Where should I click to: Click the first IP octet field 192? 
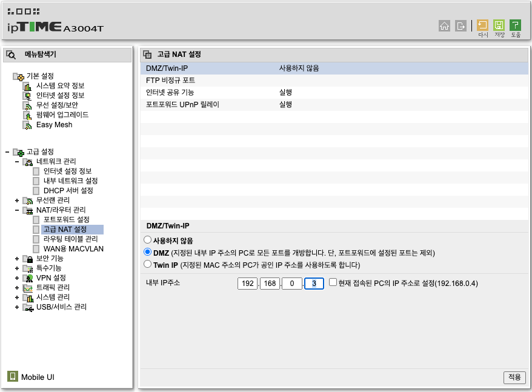[248, 284]
